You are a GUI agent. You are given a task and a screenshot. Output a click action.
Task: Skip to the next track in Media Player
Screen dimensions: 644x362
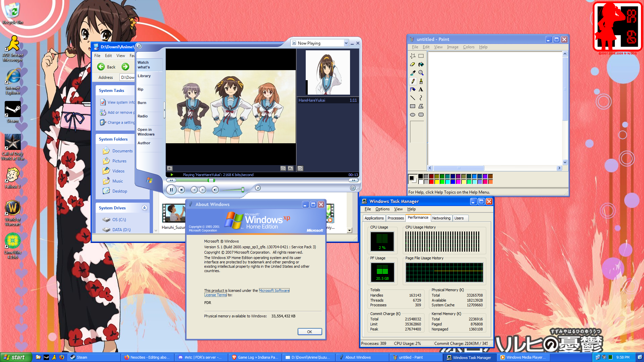pyautogui.click(x=202, y=190)
